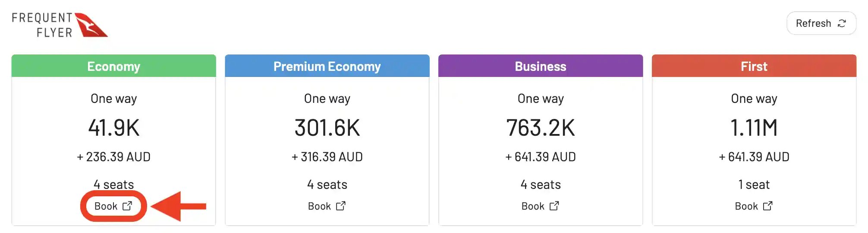Click the Qantas kangaroo logo

(x=91, y=25)
